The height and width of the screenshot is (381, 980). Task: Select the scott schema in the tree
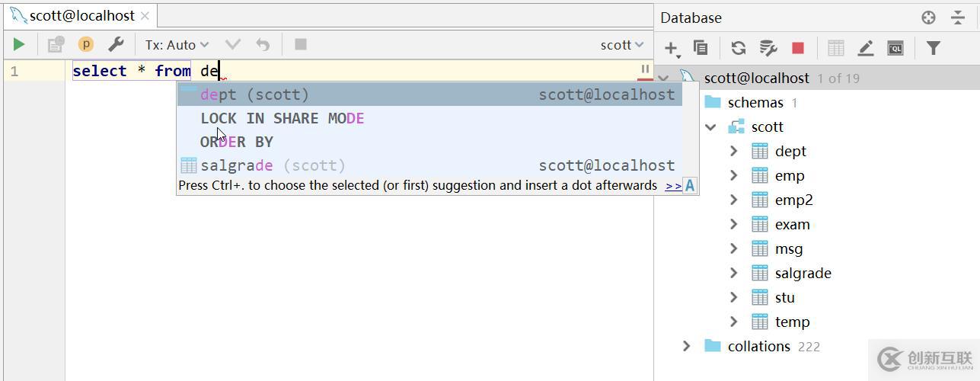pos(767,127)
